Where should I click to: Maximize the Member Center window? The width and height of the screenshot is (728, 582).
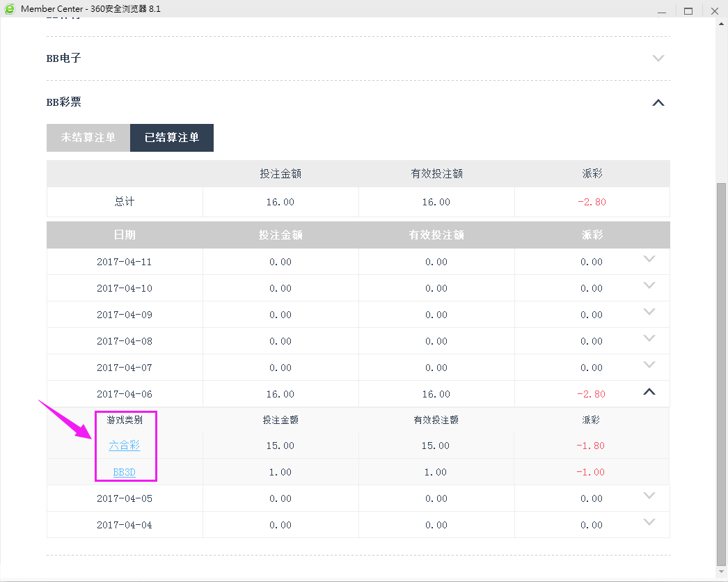click(x=688, y=10)
